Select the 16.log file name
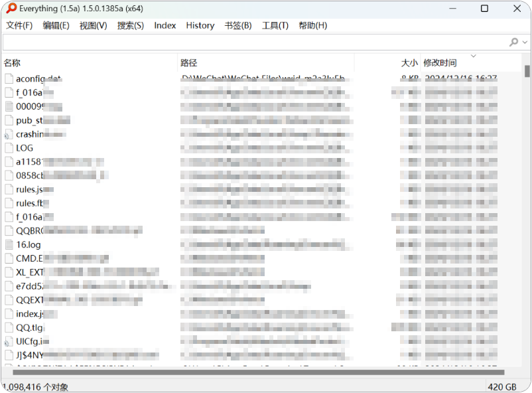532x393 pixels. coord(29,245)
